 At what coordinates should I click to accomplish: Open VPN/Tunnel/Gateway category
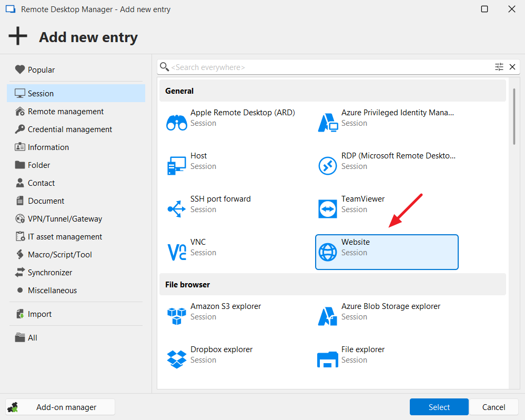coord(65,219)
